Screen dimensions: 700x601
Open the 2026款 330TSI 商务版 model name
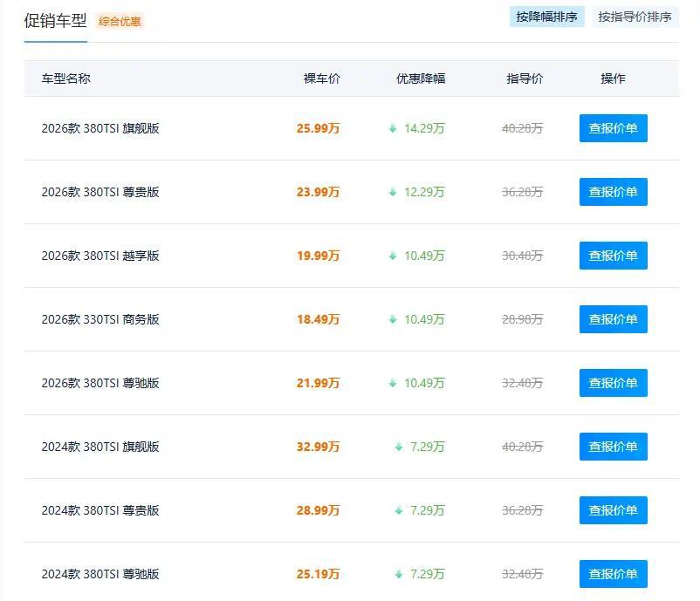click(100, 319)
